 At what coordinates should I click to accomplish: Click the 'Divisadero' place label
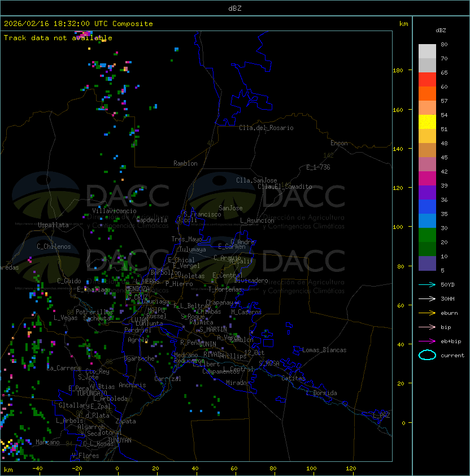tap(251, 280)
